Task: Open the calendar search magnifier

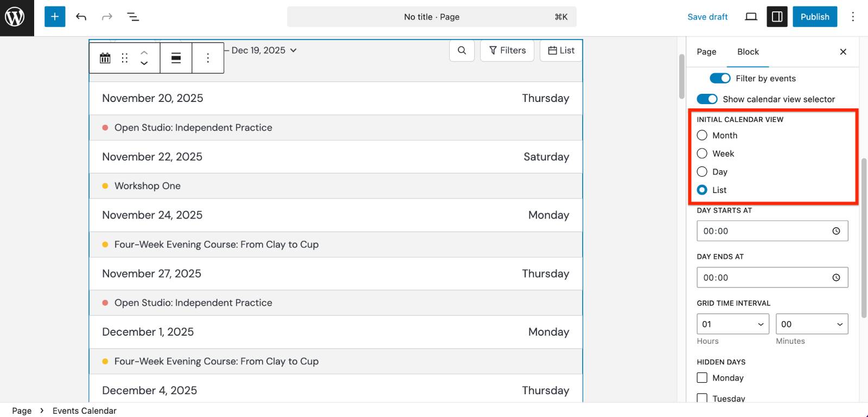Action: (x=462, y=50)
